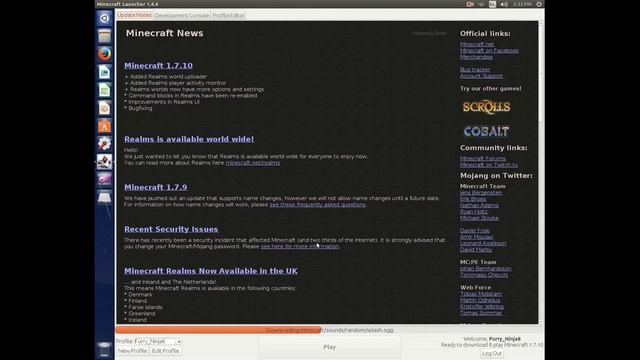Open the clock in the top bar
Screen dimensions: 640x360
tap(522, 4)
